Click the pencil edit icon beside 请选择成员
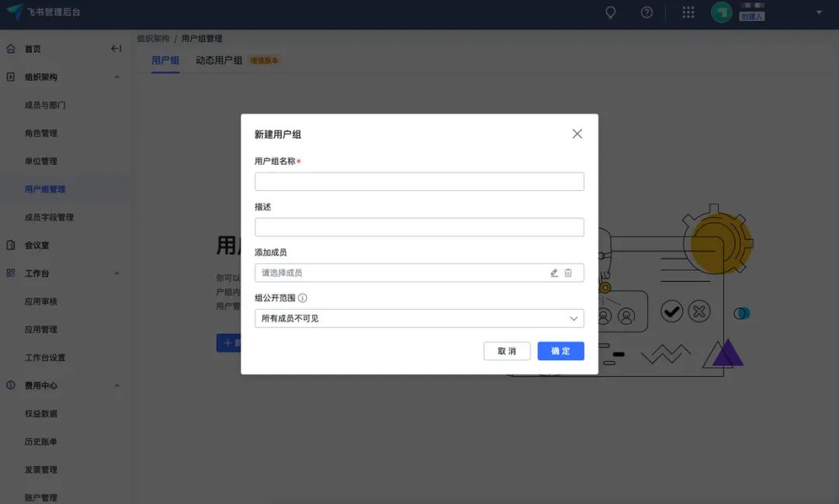 click(555, 272)
